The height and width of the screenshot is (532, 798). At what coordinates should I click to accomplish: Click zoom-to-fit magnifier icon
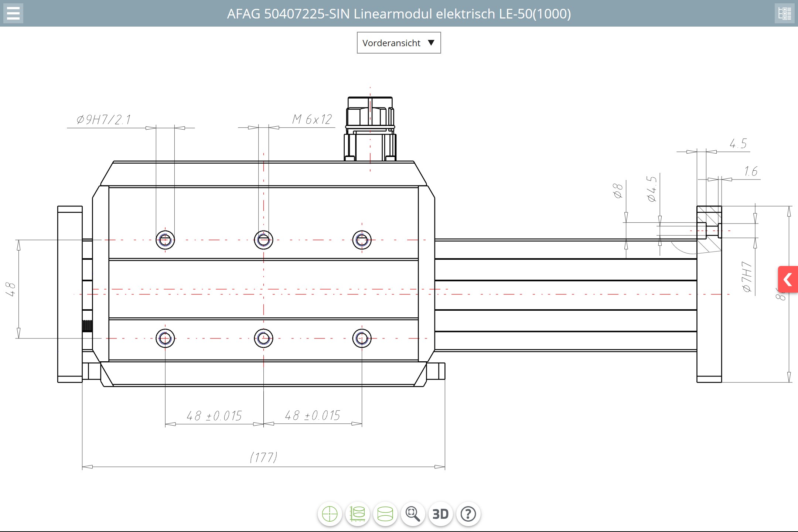pos(413,514)
